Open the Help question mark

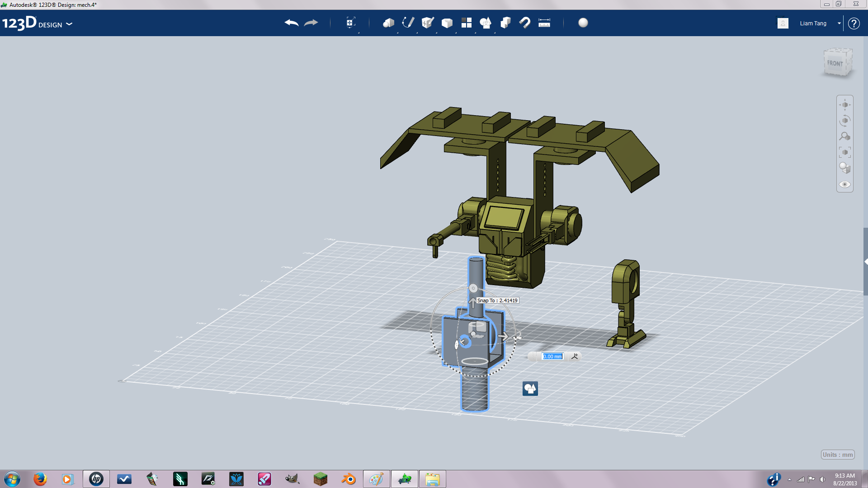point(854,23)
